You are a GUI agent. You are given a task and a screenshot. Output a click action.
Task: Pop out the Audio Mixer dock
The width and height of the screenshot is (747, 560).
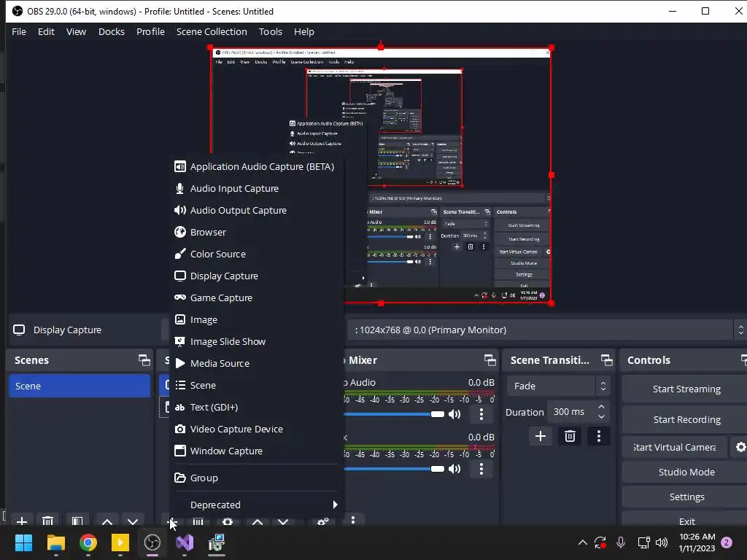pyautogui.click(x=489, y=360)
